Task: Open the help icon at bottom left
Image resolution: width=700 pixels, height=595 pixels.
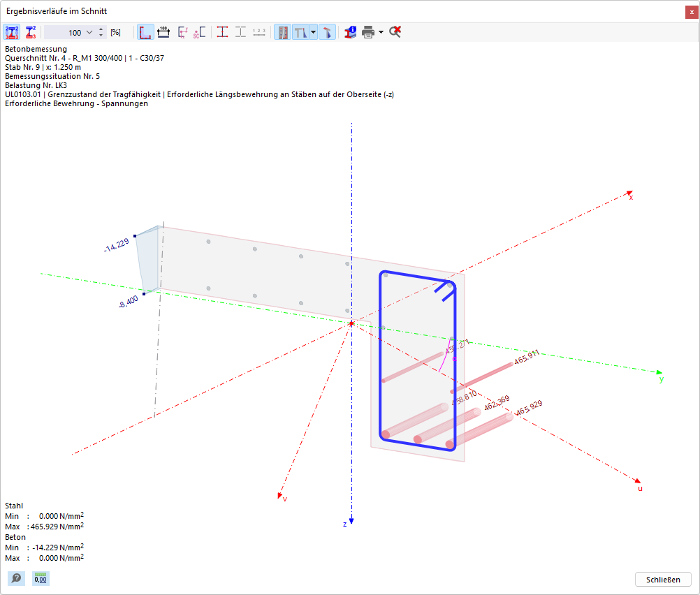Action: tap(16, 578)
